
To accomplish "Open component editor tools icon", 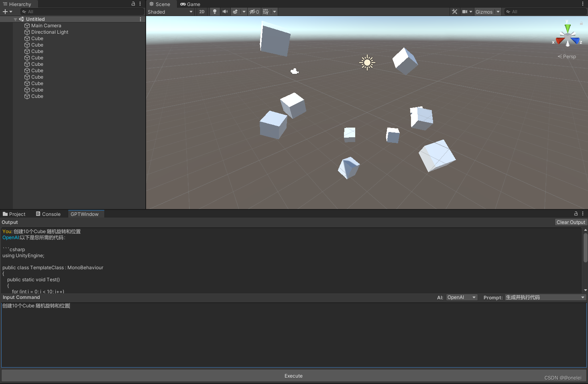I will point(454,12).
